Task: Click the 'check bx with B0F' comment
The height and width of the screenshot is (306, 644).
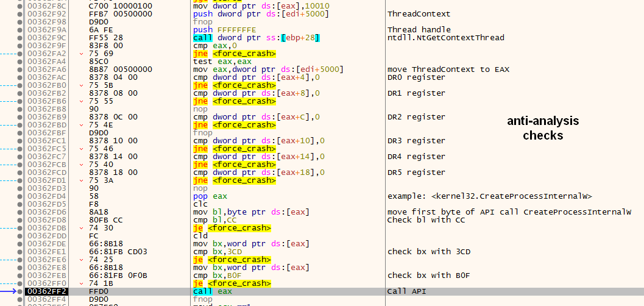Action: [429, 276]
